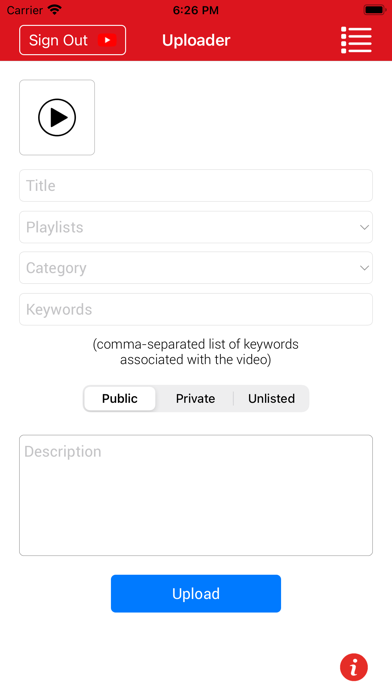Tap the Uploader header title
The image size is (392, 696).
196,40
